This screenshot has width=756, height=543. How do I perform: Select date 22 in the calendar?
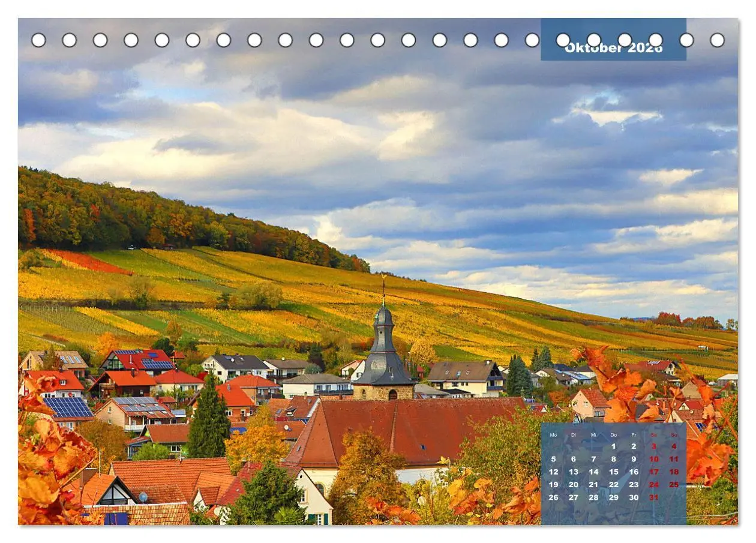614,485
